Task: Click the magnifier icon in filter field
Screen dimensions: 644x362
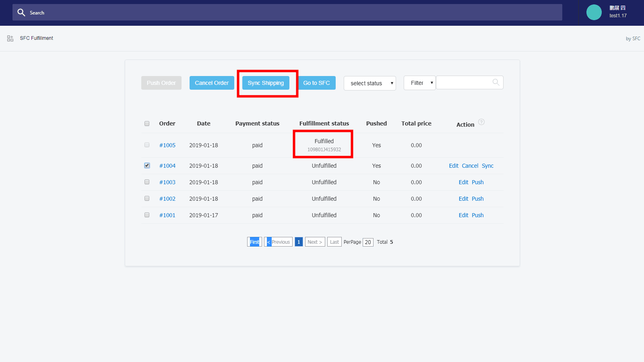Action: pyautogui.click(x=496, y=82)
